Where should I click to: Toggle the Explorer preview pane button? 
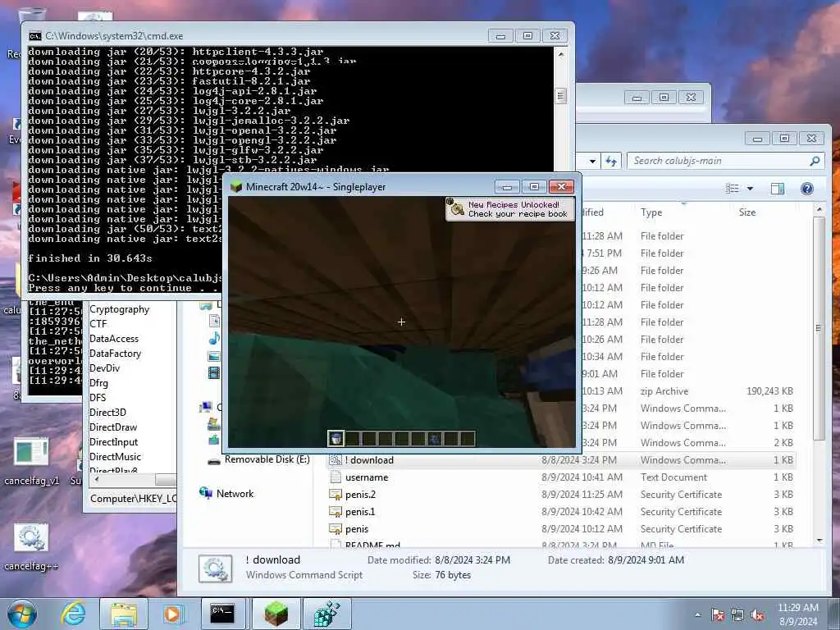778,188
